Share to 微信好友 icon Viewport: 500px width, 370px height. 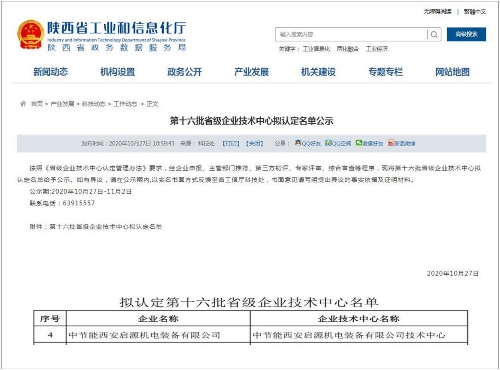pos(359,143)
